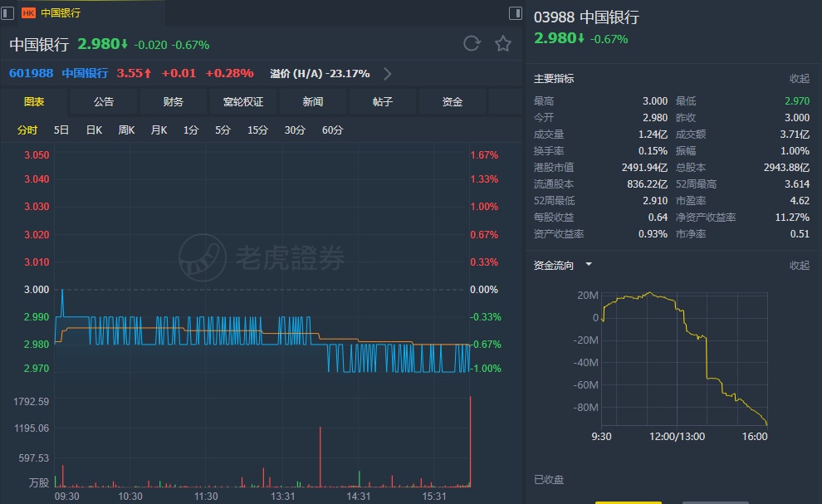Click the 港股市值 value 2491.94亿

coord(644,167)
